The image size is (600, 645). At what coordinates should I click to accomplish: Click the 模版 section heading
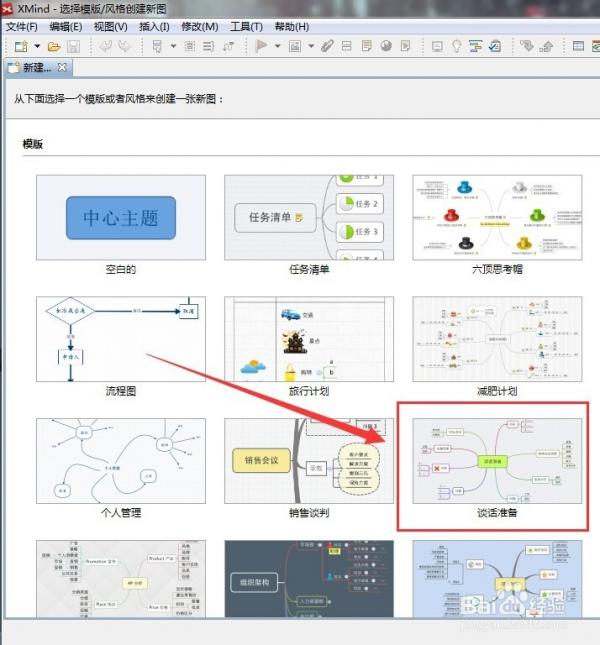pyautogui.click(x=32, y=144)
